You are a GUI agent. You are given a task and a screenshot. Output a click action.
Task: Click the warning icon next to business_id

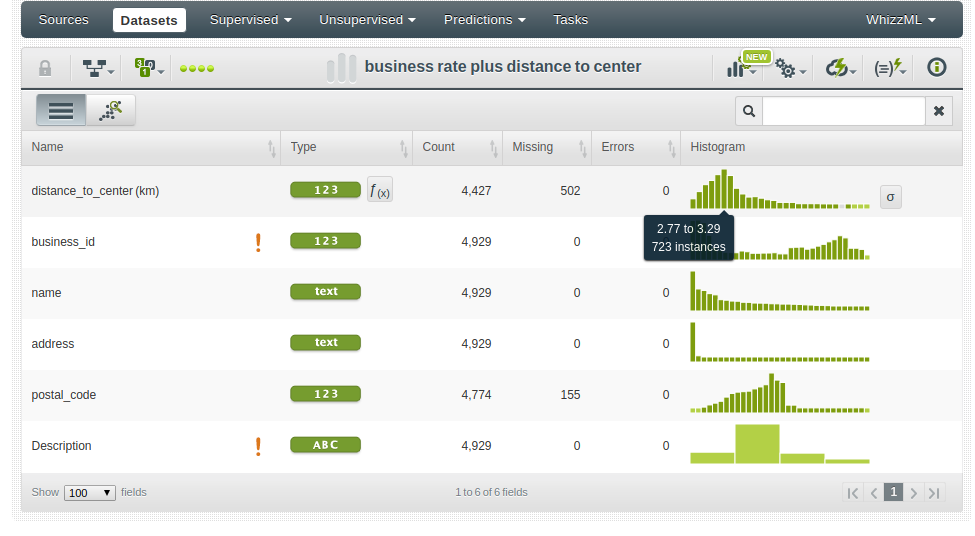(x=258, y=242)
